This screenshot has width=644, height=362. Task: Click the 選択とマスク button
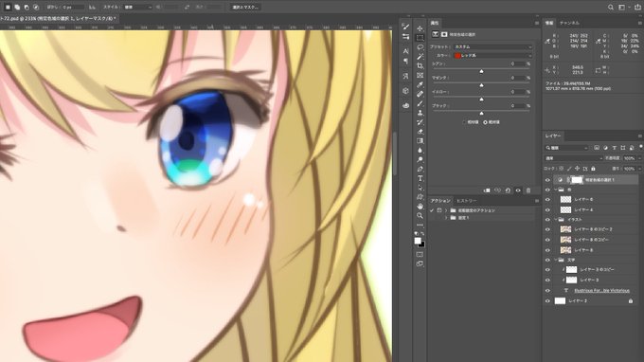pos(245,7)
